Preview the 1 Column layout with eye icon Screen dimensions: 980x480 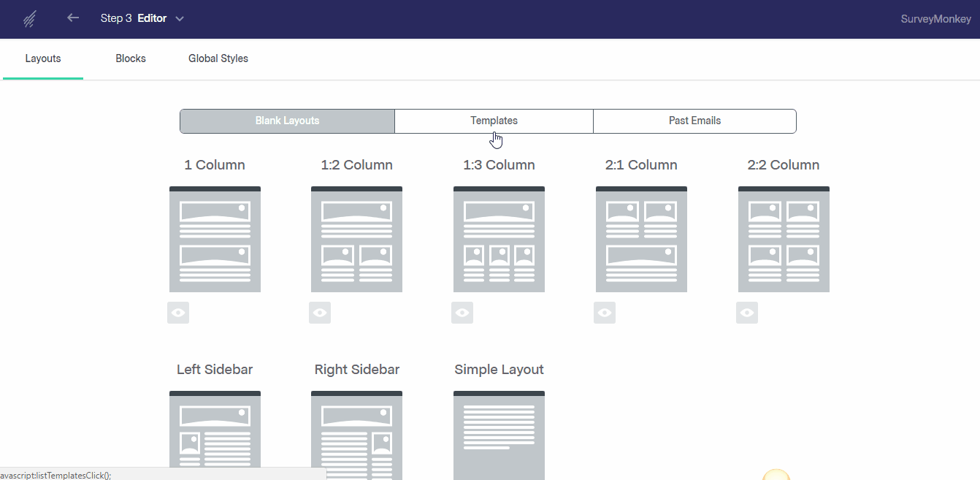178,313
